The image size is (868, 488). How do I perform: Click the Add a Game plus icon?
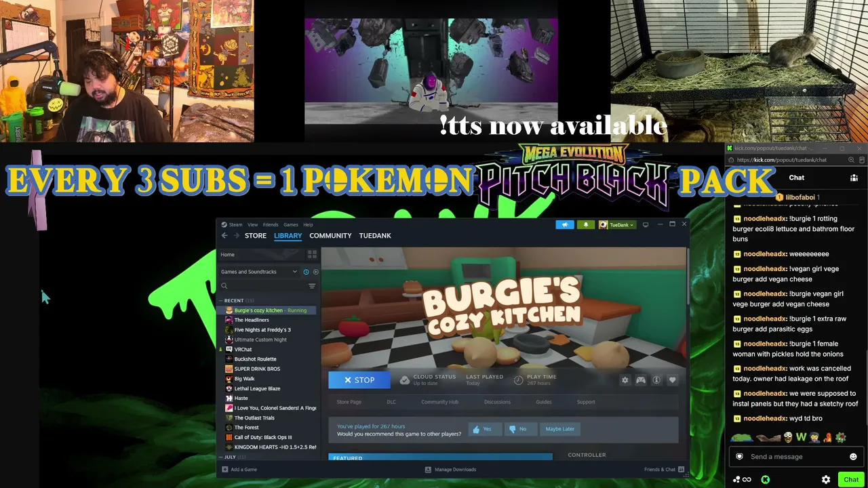click(224, 470)
